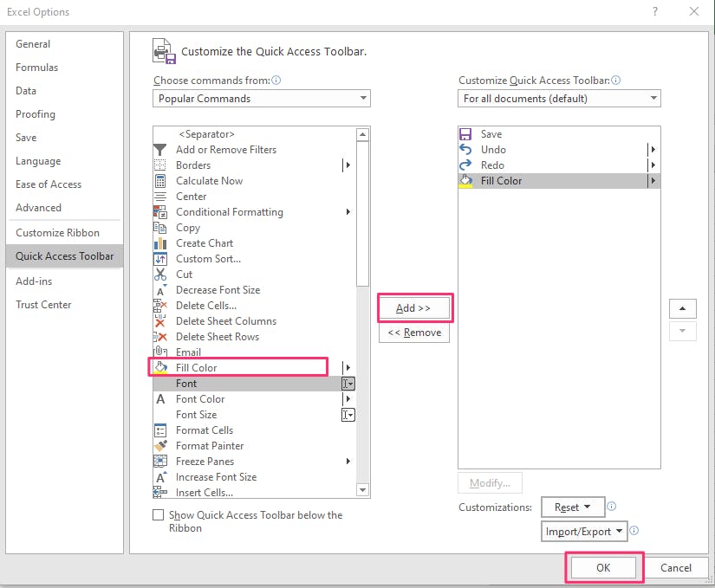
Task: Click the Add button to add Fill Color
Action: pos(414,308)
